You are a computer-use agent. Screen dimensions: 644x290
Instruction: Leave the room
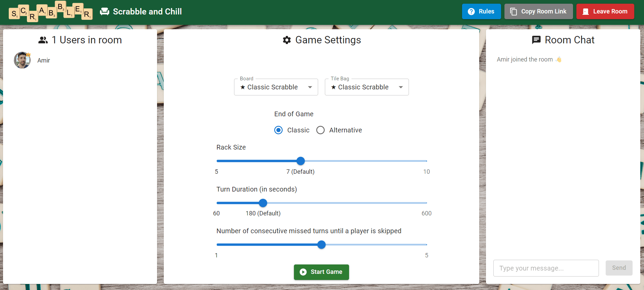click(605, 11)
